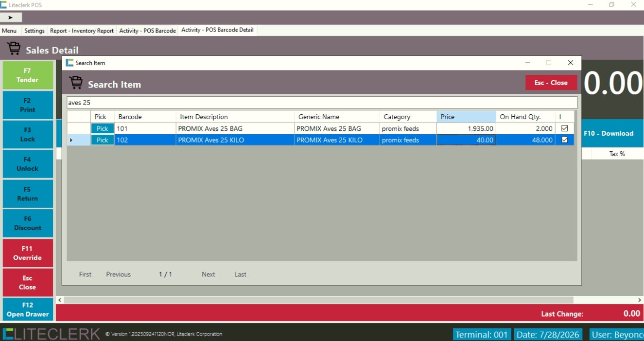Click the 'promix feeds' category cell for barcode 101
The height and width of the screenshot is (341, 644).
[x=408, y=128]
